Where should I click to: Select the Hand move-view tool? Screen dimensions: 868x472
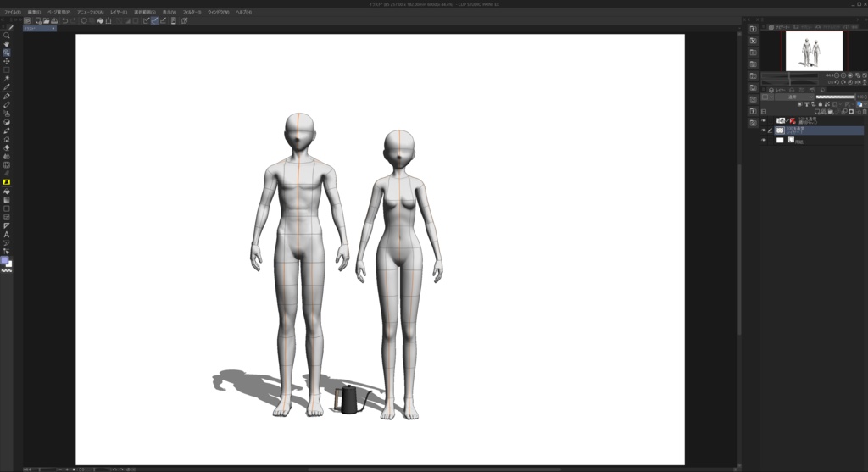coord(7,44)
